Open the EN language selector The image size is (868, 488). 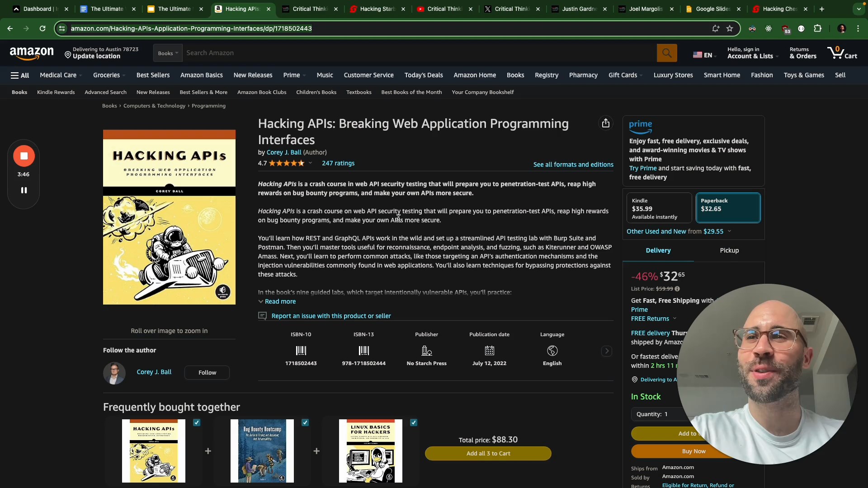[x=705, y=55]
